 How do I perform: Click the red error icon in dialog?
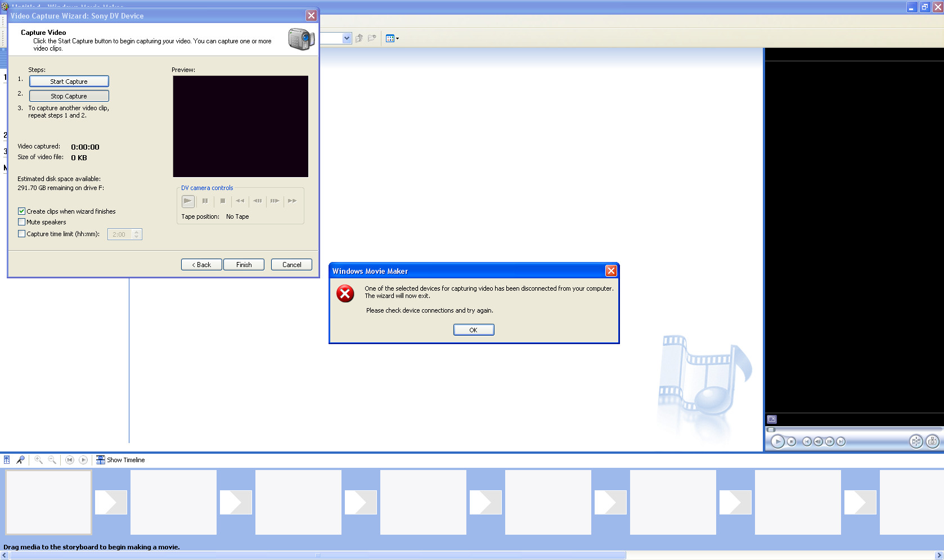[345, 293]
